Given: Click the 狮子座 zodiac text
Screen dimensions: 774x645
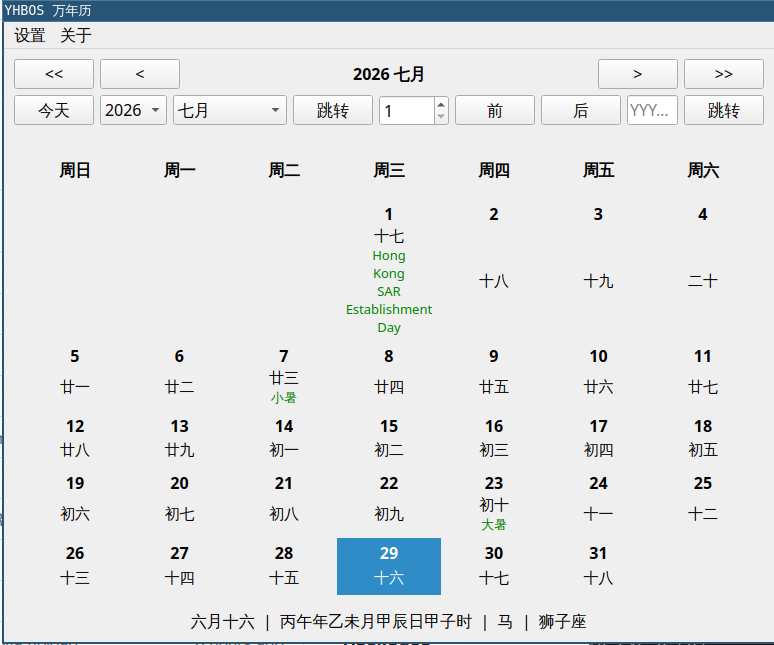Looking at the screenshot, I should coord(562,622).
